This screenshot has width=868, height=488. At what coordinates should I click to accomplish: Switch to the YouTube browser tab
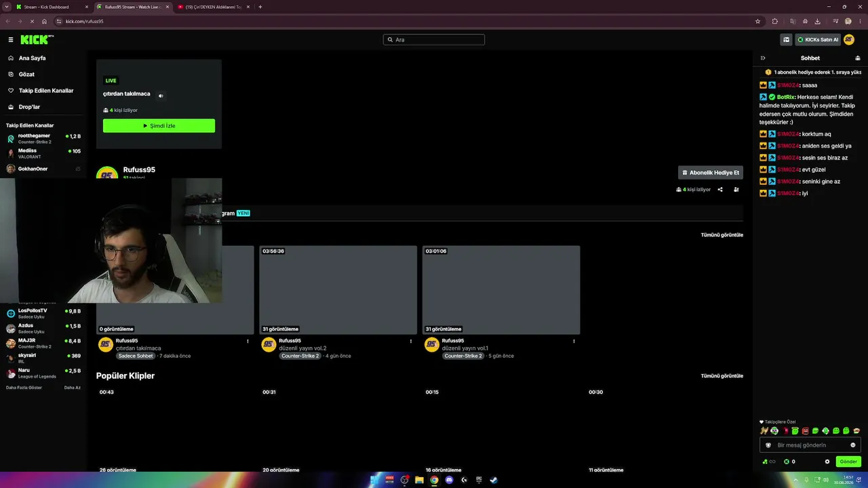[x=214, y=7]
